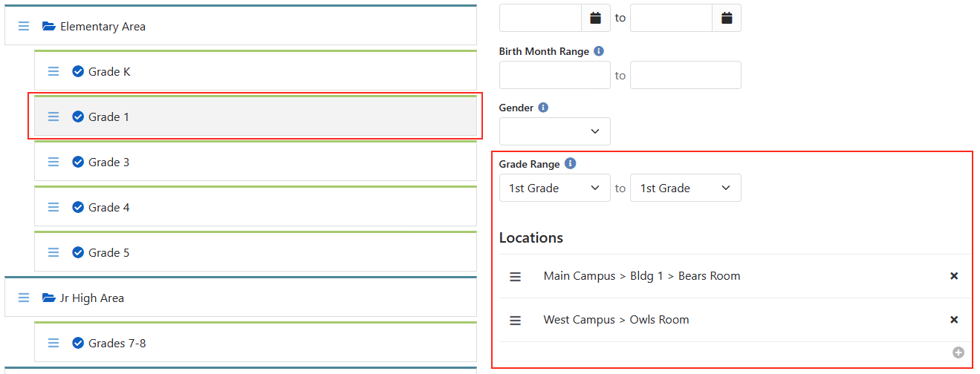Collapse the Elementary Area folder

pos(49,27)
